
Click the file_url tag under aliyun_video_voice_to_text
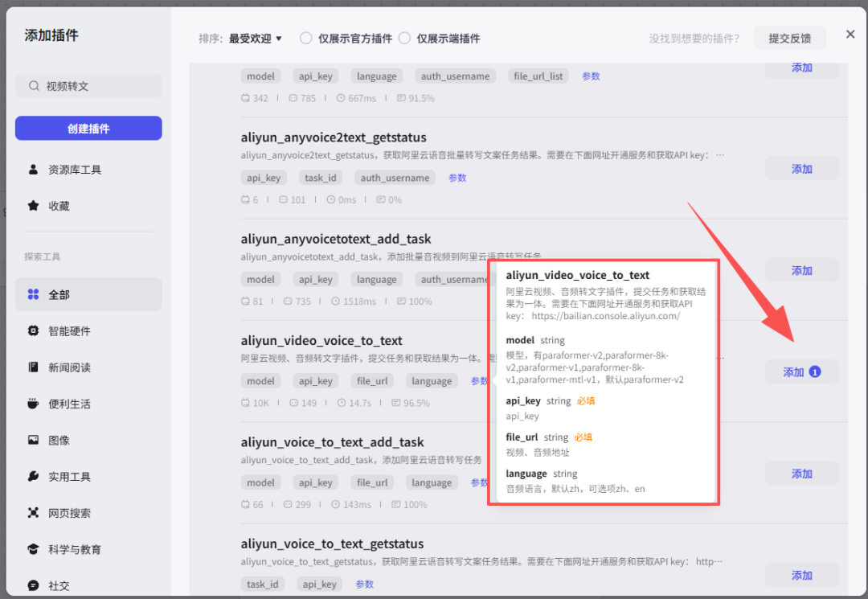click(x=372, y=381)
